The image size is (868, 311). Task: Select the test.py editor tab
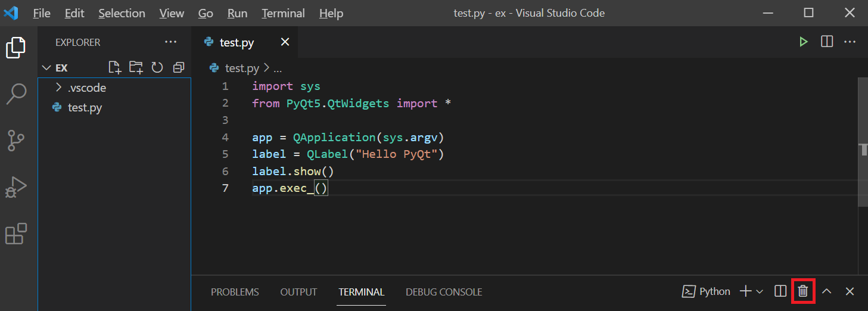[x=237, y=42]
